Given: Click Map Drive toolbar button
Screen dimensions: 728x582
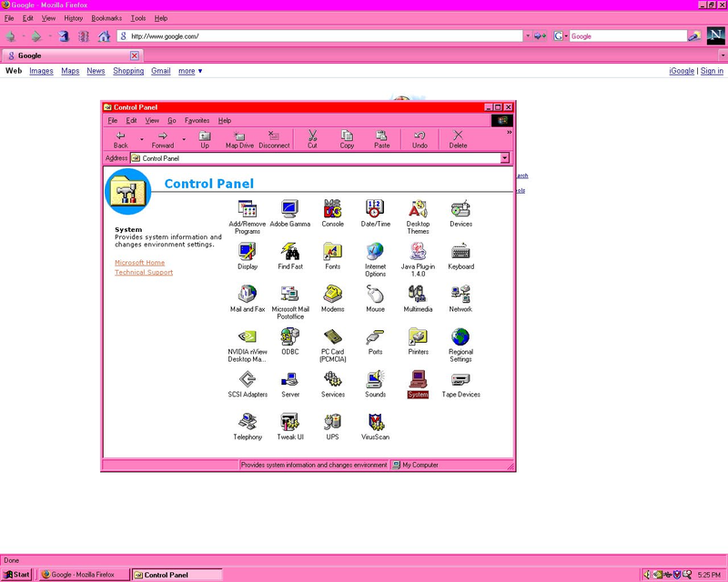Looking at the screenshot, I should 239,139.
